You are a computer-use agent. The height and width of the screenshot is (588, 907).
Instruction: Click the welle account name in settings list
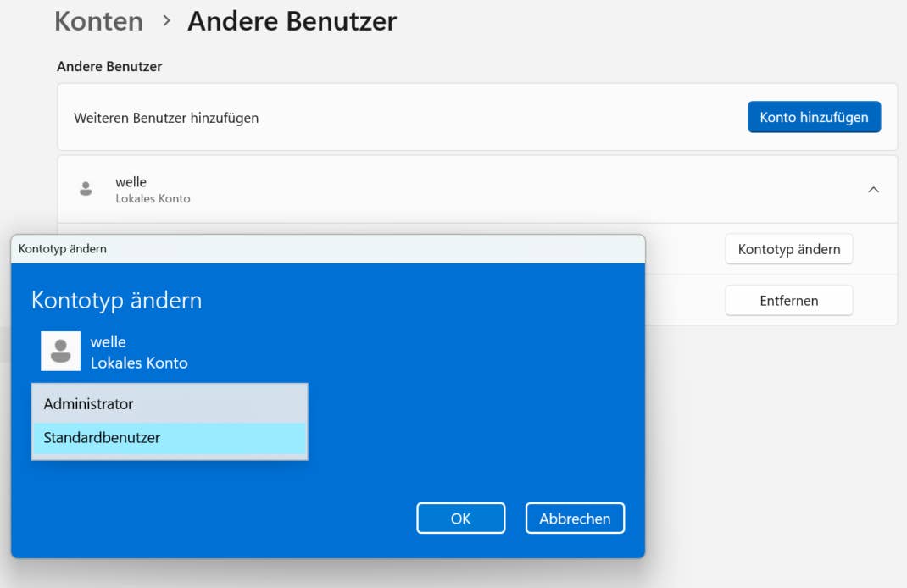pyautogui.click(x=131, y=182)
